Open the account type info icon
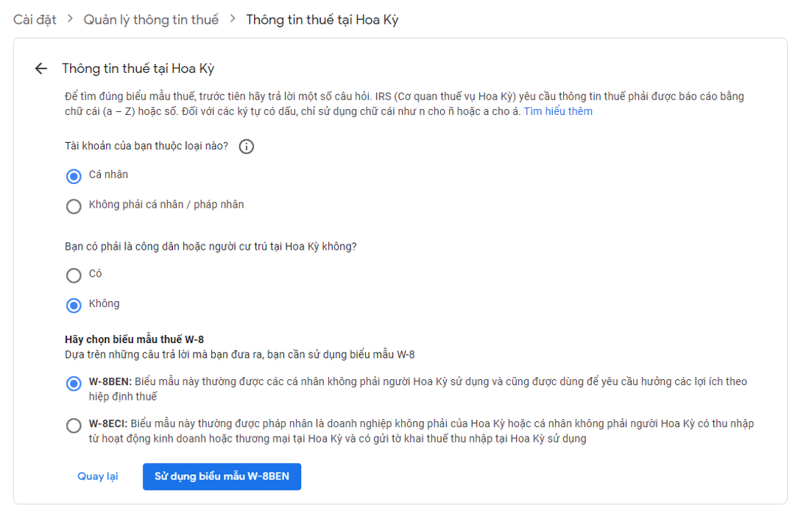This screenshot has height=522, width=812. point(247,147)
